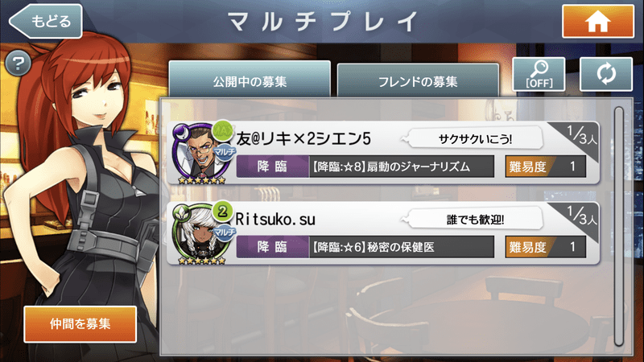
Task: Select the Ritsuko.su player avatar
Action: 201,233
